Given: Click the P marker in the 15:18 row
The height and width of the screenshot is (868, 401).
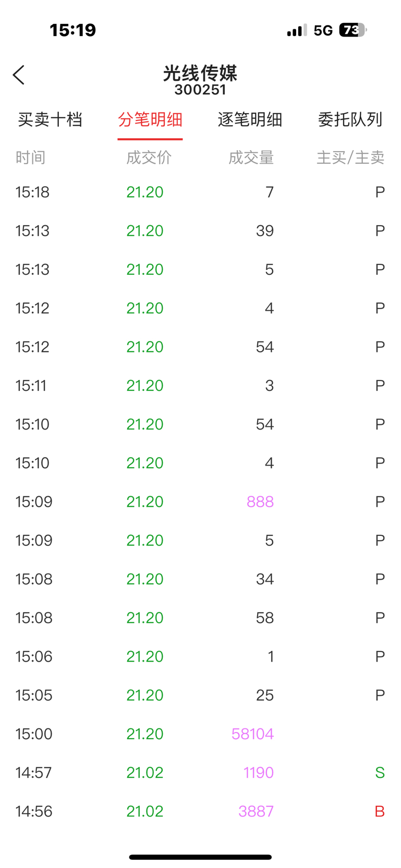Looking at the screenshot, I should point(380,192).
